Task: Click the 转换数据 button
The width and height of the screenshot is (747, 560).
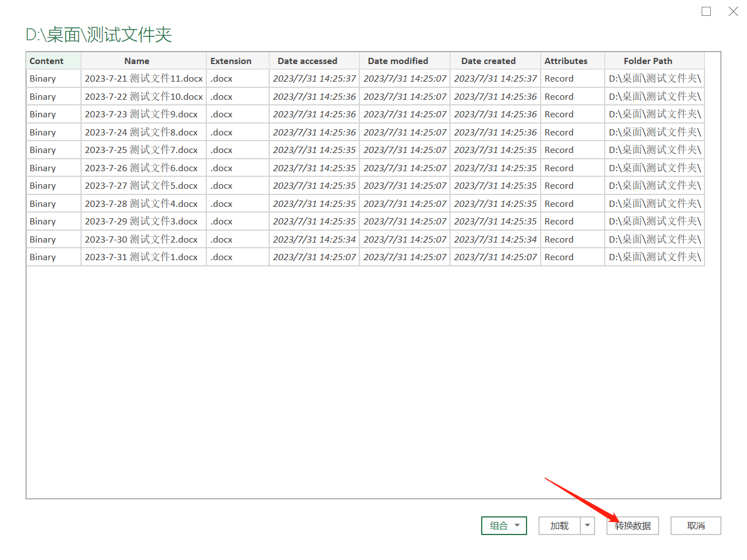Action: coord(633,526)
